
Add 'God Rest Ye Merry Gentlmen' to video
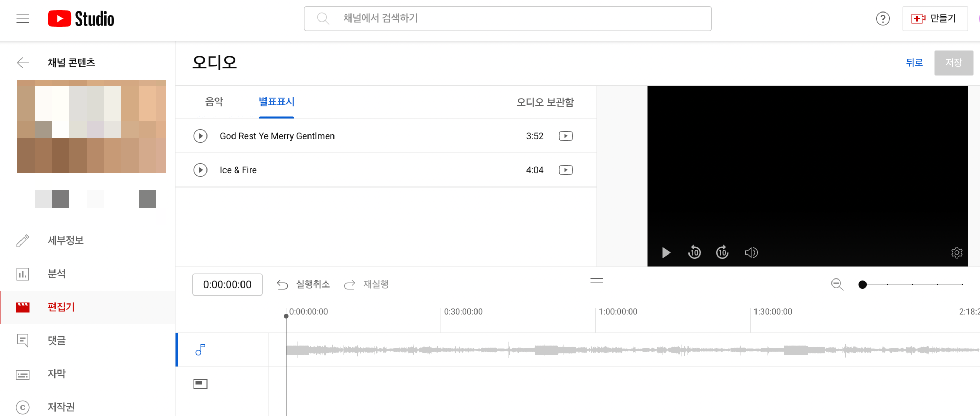pos(565,136)
